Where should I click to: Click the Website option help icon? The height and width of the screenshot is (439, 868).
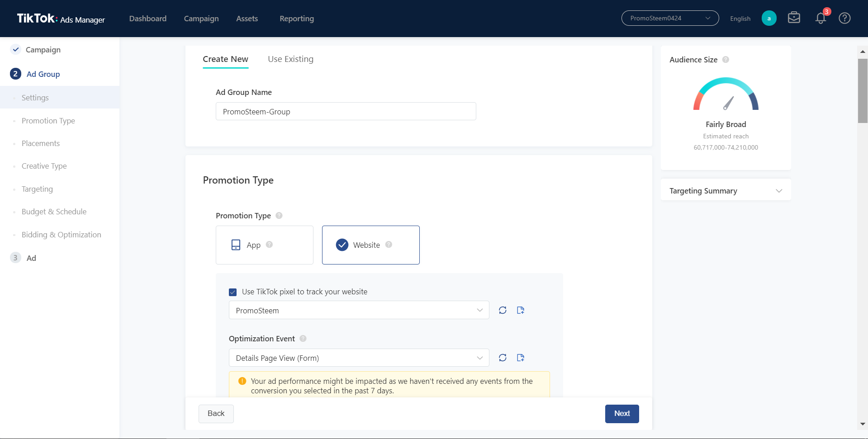point(389,245)
